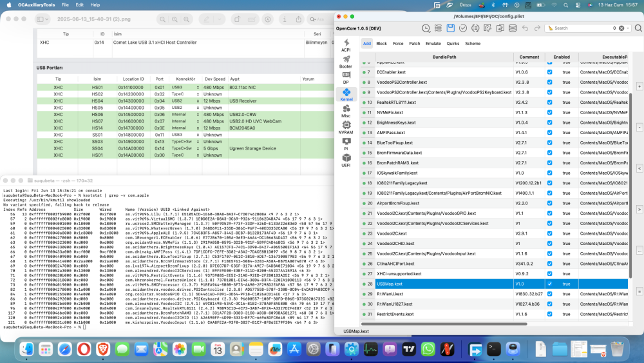This screenshot has height=363, width=644.
Task: Open the connector dropdown for HS14 BCM2045A0
Action: click(198, 128)
